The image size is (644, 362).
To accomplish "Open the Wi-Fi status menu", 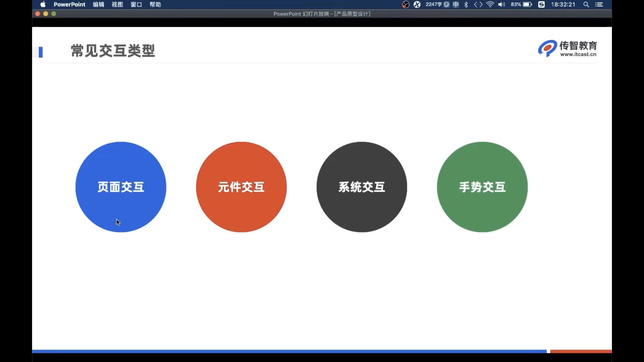I will (490, 4).
